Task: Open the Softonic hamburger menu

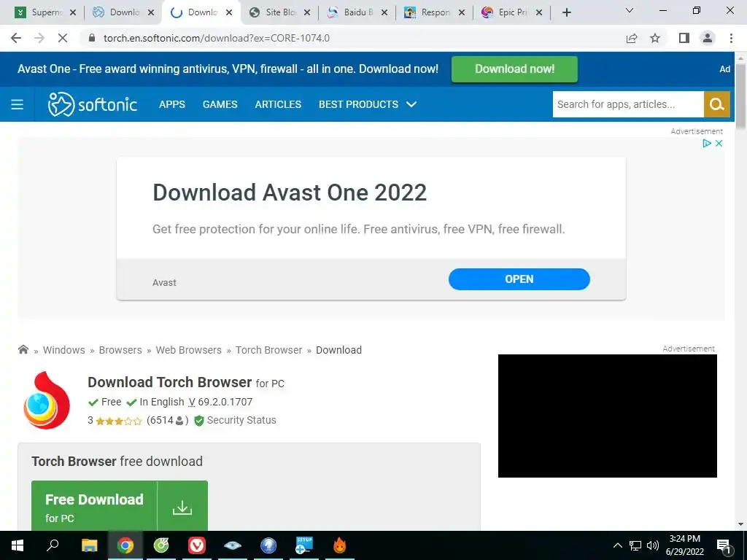Action: pyautogui.click(x=18, y=104)
